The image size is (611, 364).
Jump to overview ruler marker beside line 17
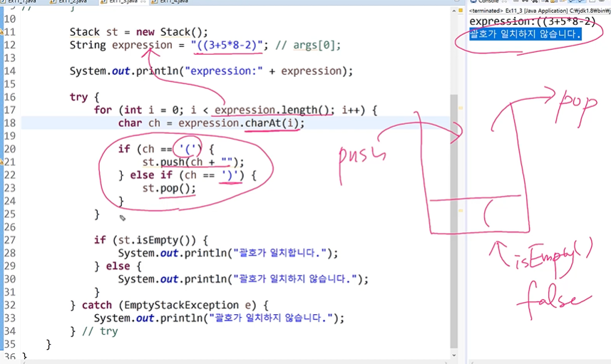(x=461, y=108)
